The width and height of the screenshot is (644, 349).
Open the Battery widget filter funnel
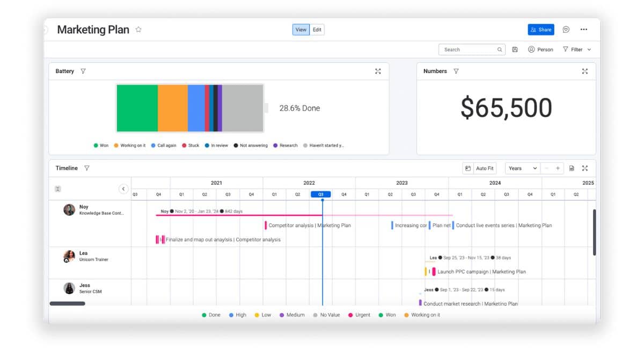coord(83,71)
